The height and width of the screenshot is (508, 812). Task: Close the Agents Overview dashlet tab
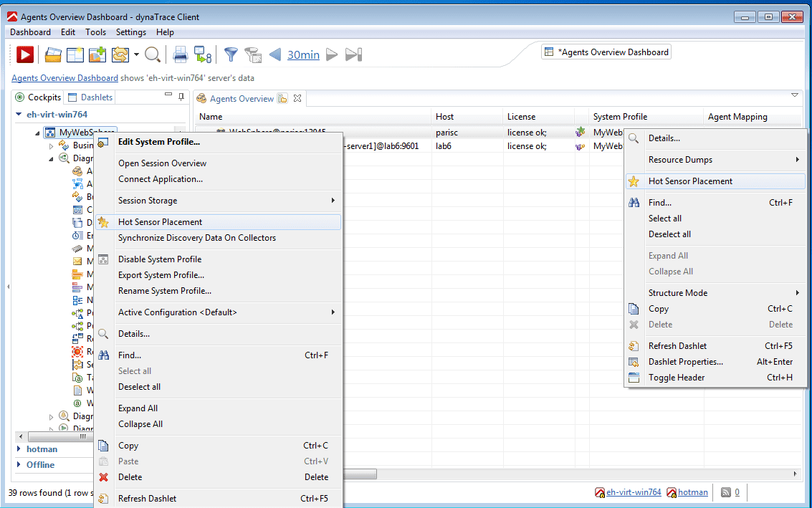pyautogui.click(x=297, y=98)
